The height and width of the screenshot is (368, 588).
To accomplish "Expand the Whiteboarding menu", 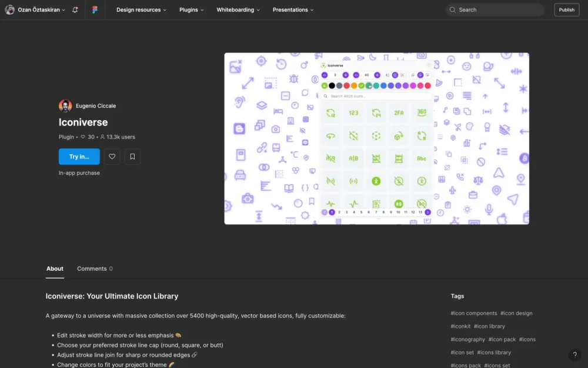I will (x=238, y=10).
